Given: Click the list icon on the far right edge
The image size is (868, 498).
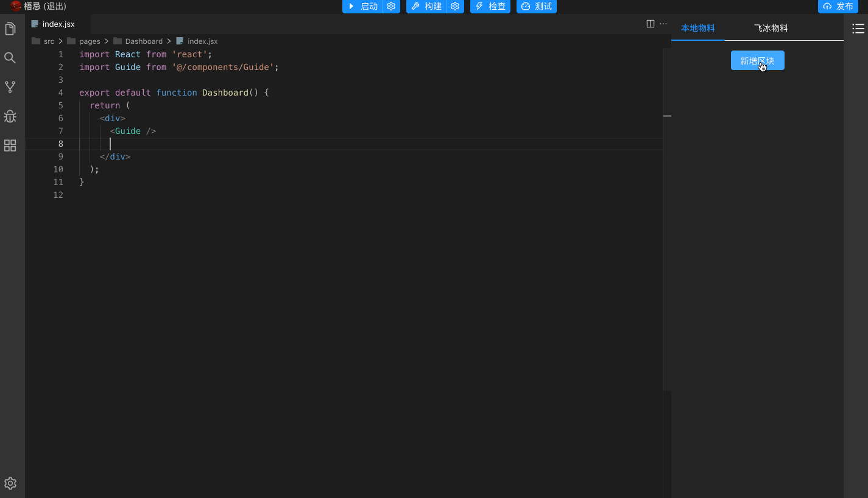Looking at the screenshot, I should point(858,29).
